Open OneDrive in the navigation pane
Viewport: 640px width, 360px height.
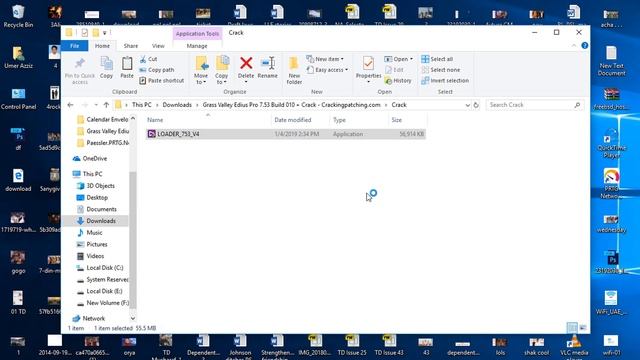95,158
